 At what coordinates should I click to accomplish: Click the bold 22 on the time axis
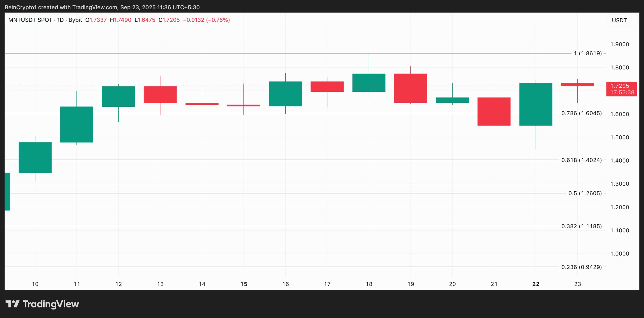[x=536, y=284]
